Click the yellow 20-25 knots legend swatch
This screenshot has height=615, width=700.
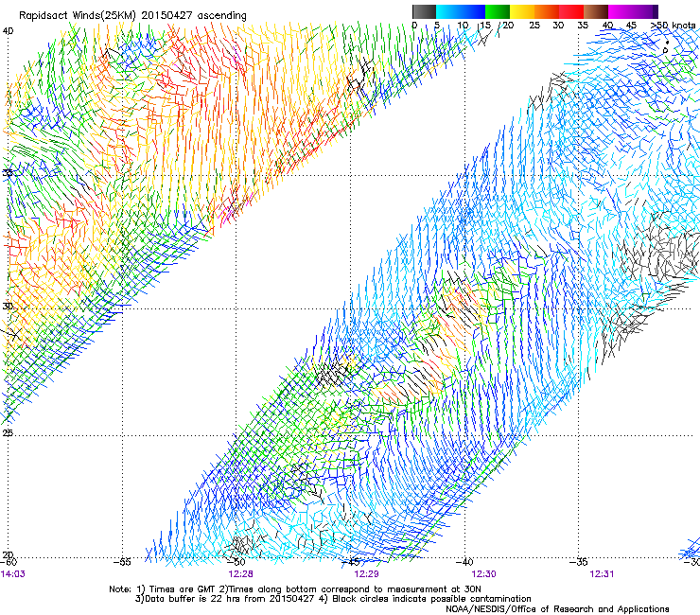point(522,11)
